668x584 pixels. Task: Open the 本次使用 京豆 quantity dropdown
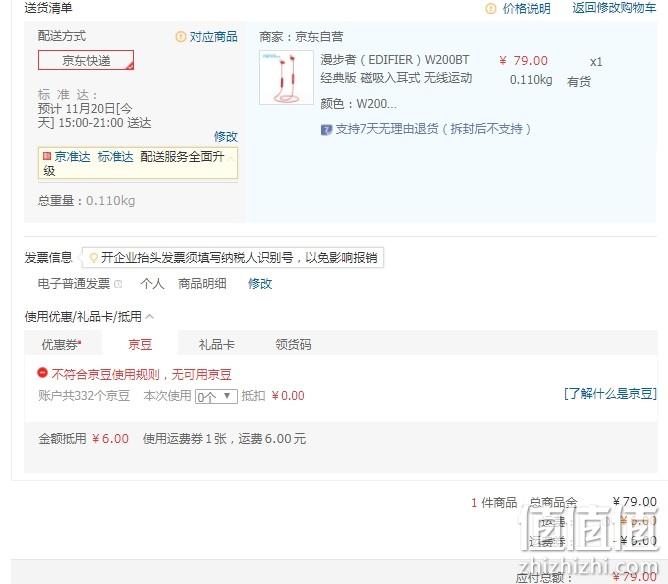point(216,397)
